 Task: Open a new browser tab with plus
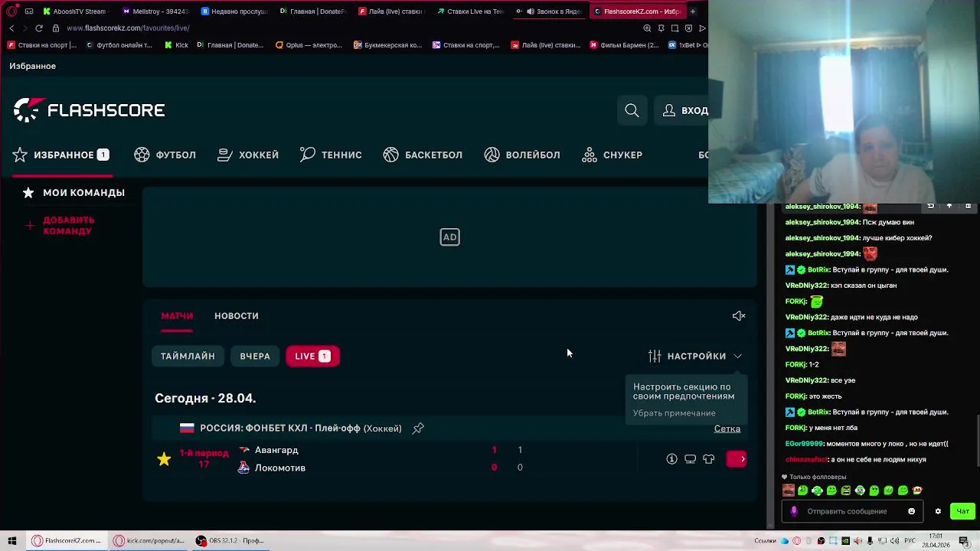tap(692, 11)
